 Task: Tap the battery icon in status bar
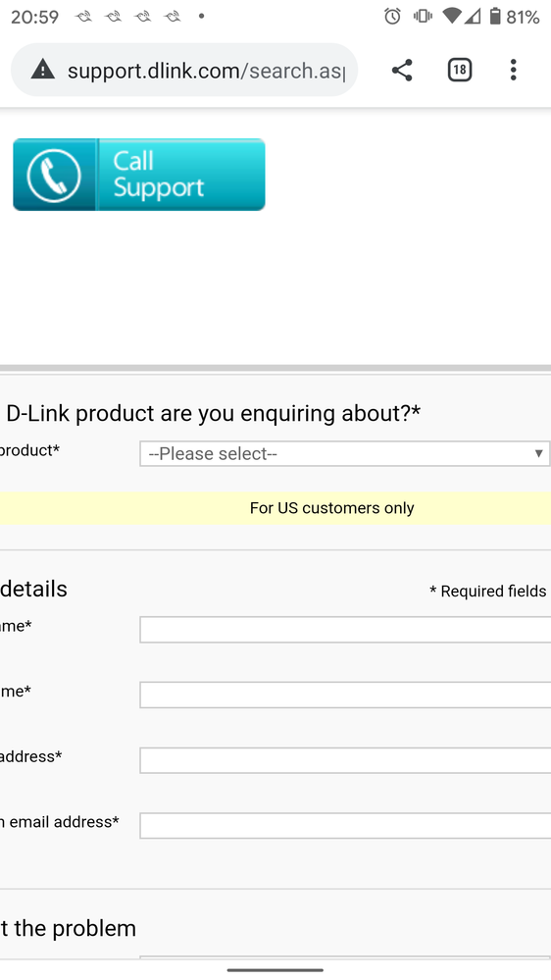(x=495, y=17)
